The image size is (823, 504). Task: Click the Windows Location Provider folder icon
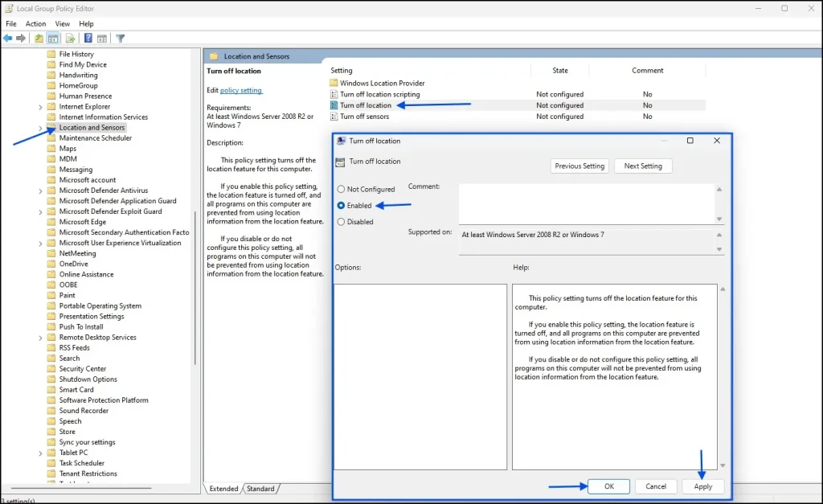click(334, 83)
